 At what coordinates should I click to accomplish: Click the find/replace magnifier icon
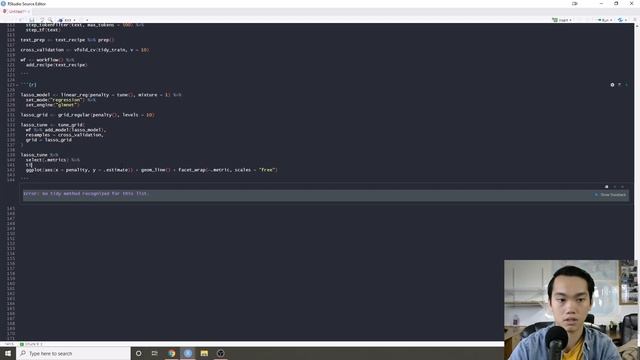click(x=50, y=20)
